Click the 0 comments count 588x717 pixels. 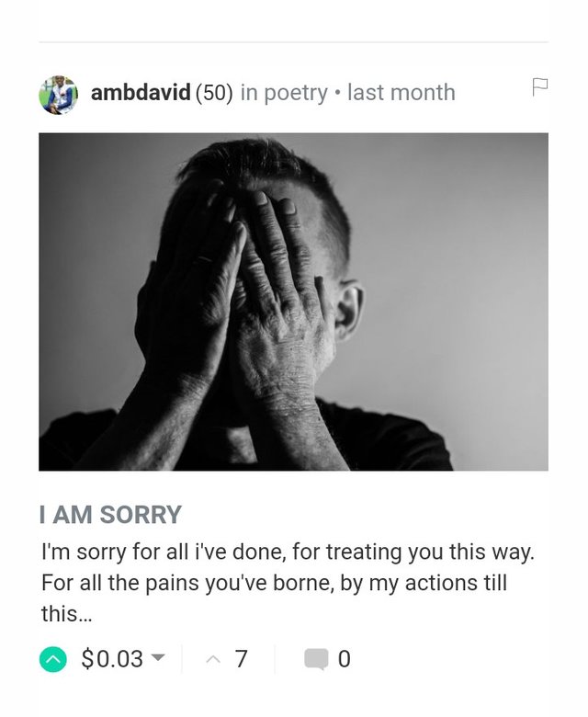click(x=345, y=659)
